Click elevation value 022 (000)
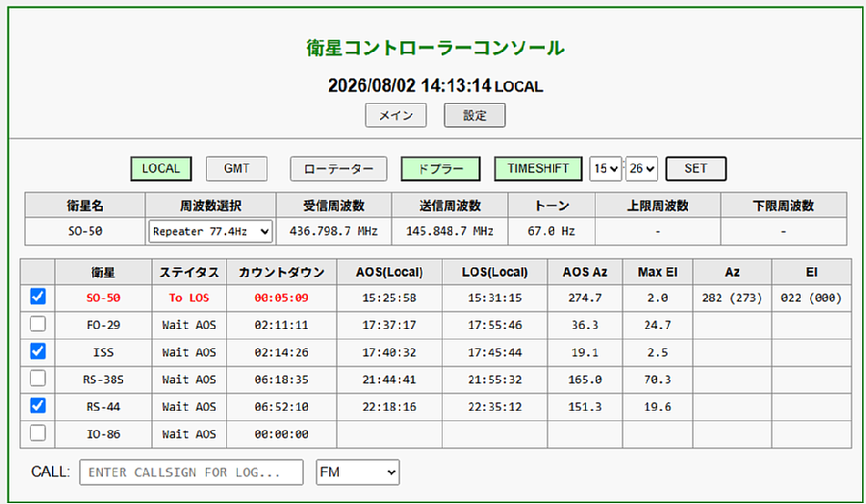The height and width of the screenshot is (504, 866). point(811,298)
